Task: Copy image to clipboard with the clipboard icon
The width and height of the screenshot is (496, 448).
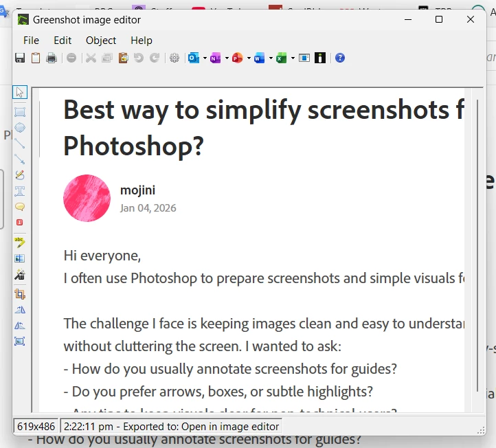Action: pyautogui.click(x=36, y=58)
